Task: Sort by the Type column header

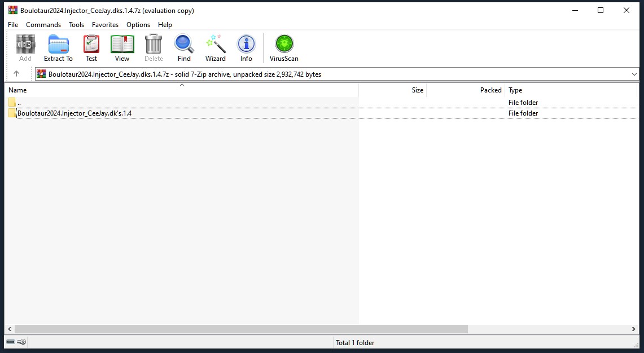Action: pos(571,90)
